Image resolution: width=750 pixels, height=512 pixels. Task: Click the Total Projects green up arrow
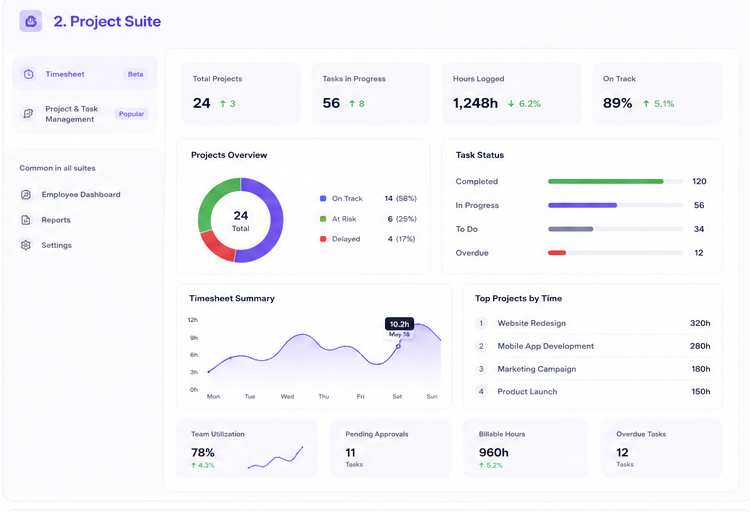tap(222, 103)
